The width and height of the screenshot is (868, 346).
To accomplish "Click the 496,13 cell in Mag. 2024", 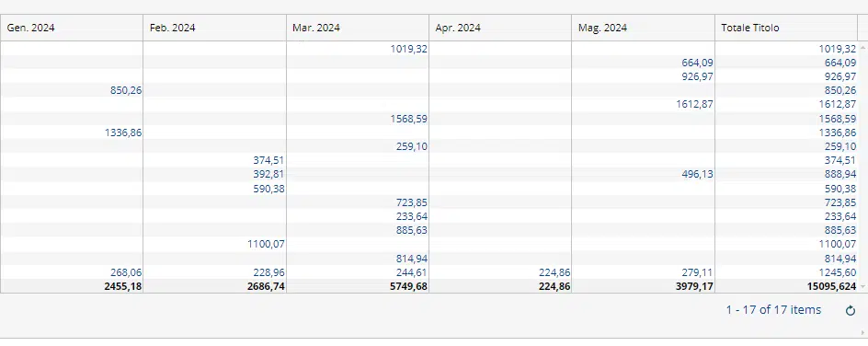I will [x=697, y=175].
